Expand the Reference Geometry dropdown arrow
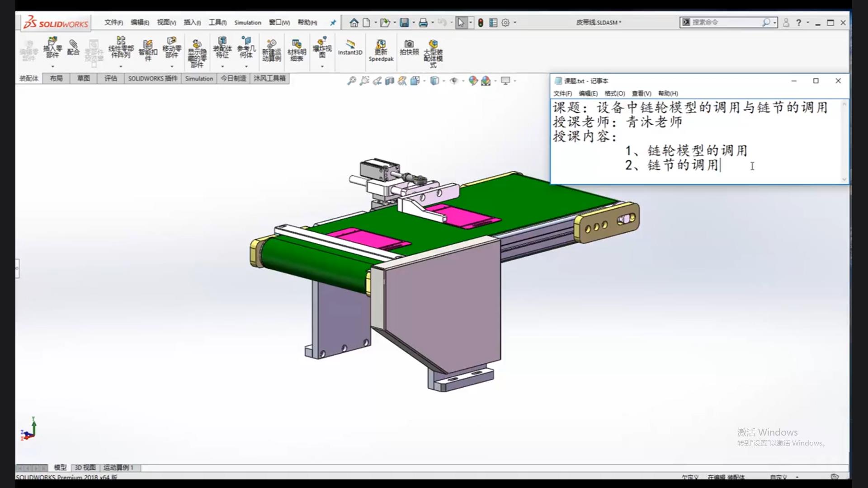The height and width of the screenshot is (488, 868). point(246,67)
